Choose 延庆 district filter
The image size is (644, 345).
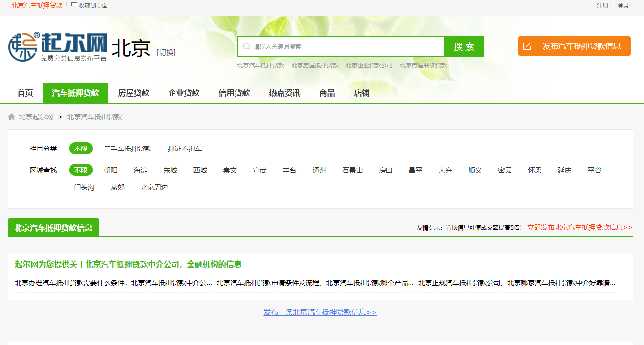click(x=565, y=170)
